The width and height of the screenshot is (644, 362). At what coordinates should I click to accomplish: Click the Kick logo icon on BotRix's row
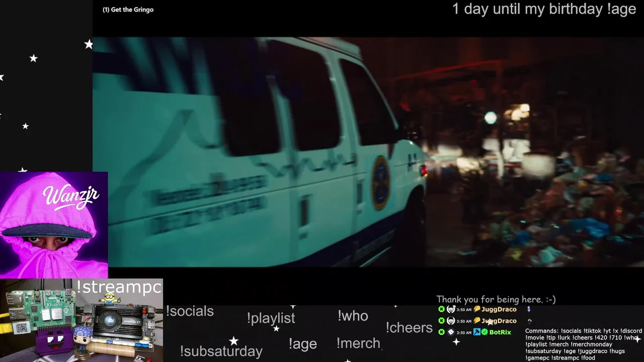point(441,332)
